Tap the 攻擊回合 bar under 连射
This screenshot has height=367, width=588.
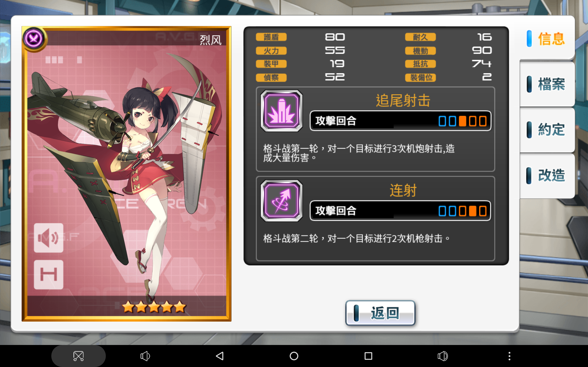(400, 211)
